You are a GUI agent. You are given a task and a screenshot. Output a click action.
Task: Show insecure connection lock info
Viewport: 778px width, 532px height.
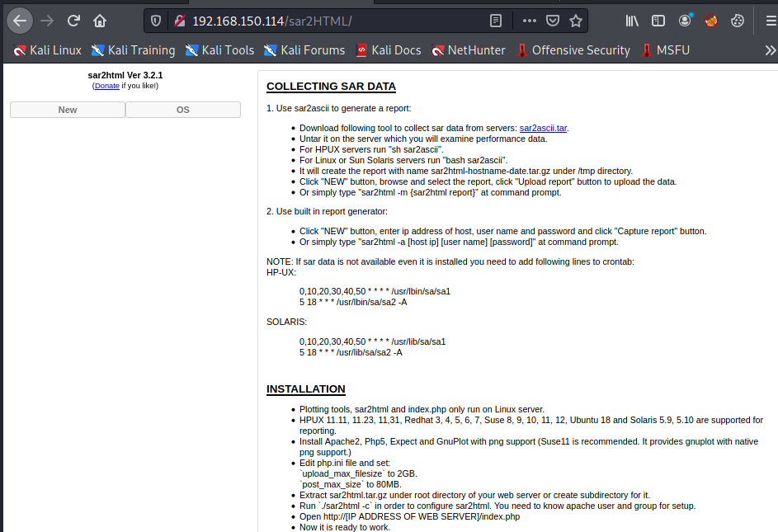click(x=177, y=21)
